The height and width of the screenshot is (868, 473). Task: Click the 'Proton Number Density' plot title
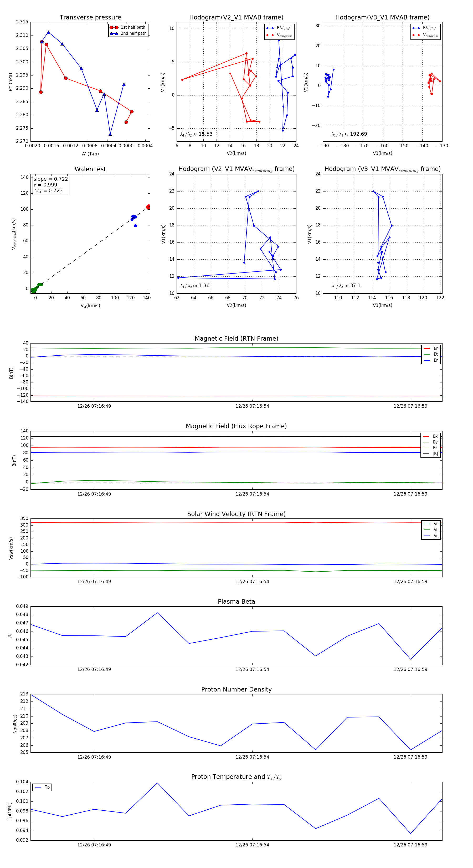[x=236, y=689]
